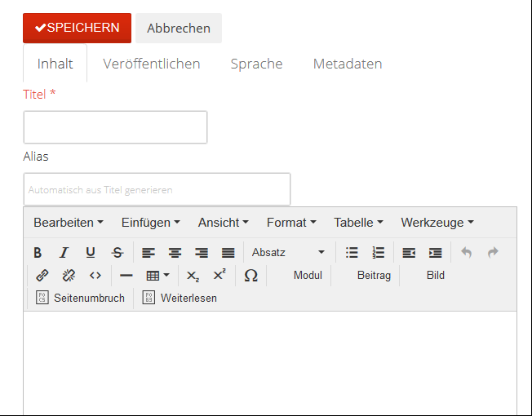
Task: Insert or edit a link
Action: point(42,276)
